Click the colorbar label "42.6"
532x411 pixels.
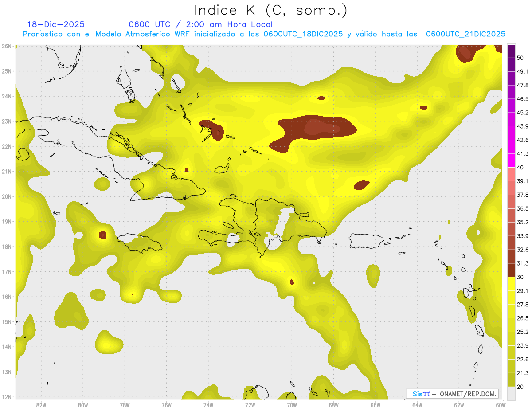pos(522,140)
